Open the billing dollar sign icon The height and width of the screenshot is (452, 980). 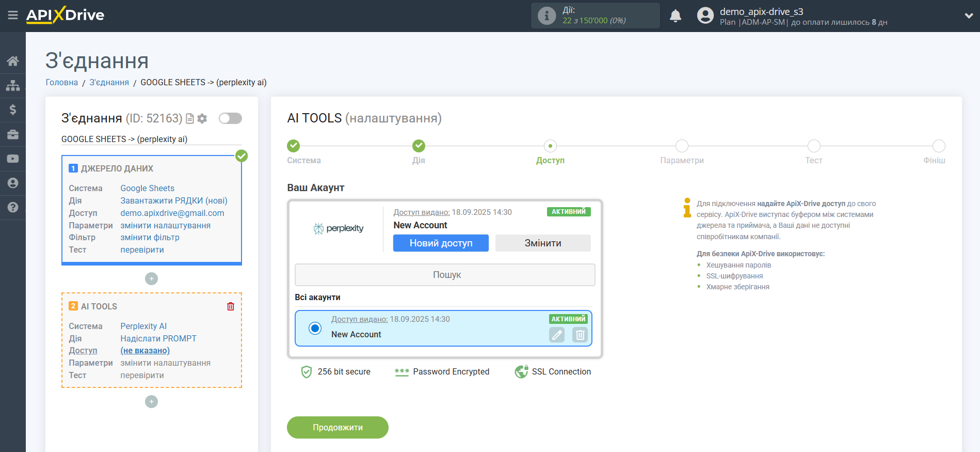pos(13,110)
